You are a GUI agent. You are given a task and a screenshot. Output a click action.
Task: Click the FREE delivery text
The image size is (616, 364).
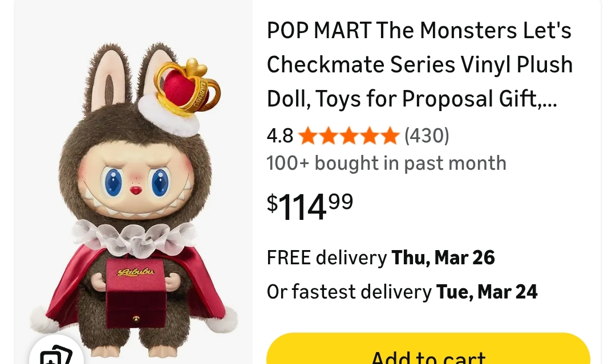point(327,257)
